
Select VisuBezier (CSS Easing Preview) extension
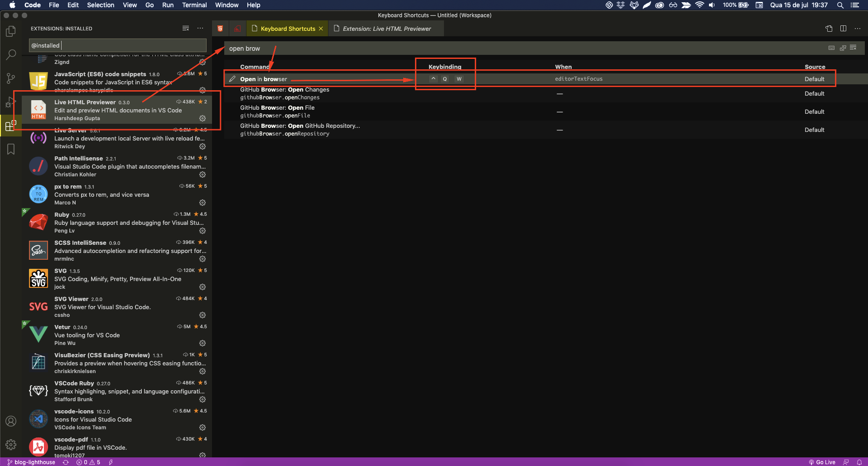pyautogui.click(x=117, y=363)
